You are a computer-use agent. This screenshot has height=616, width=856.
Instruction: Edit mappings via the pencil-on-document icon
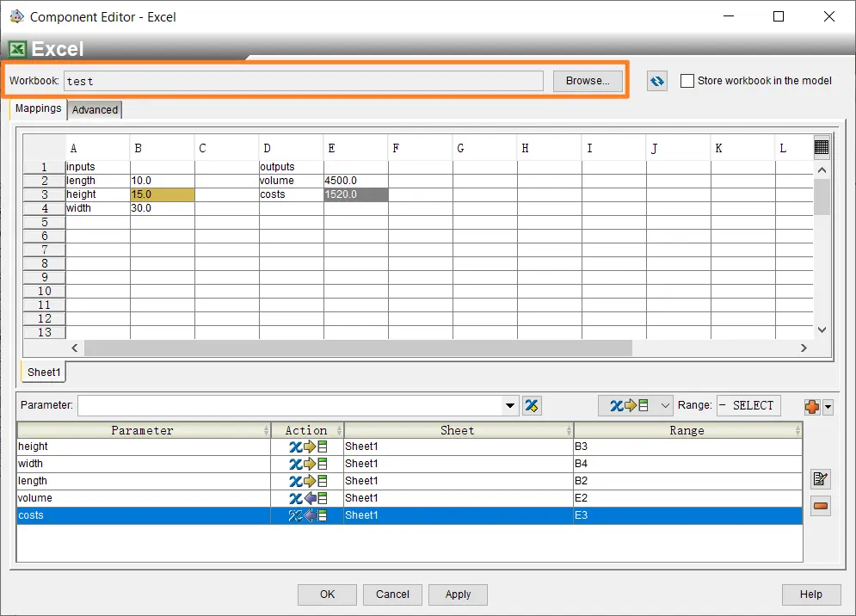820,479
